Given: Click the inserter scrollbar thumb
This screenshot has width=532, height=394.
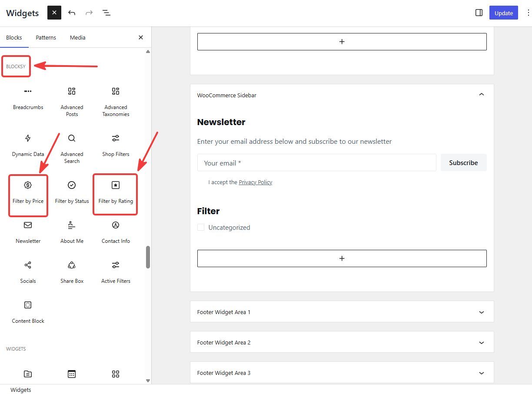Looking at the screenshot, I should 148,257.
